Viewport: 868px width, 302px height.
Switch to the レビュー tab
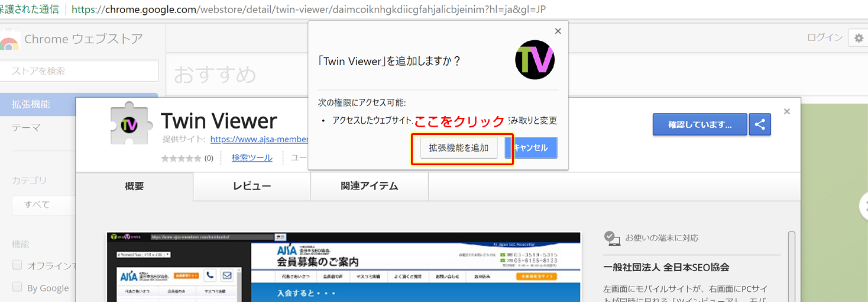pos(252,186)
